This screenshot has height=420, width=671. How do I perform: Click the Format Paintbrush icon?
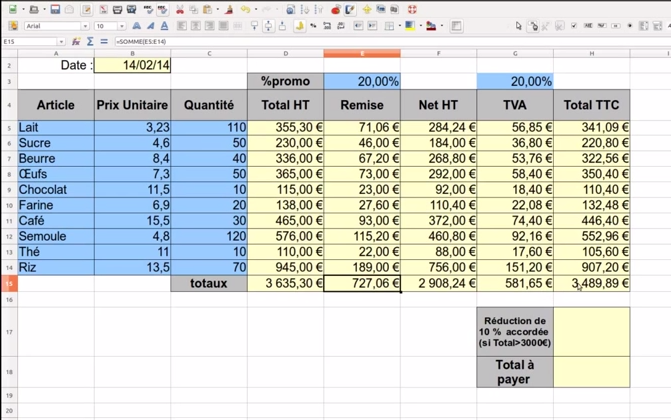click(x=228, y=9)
